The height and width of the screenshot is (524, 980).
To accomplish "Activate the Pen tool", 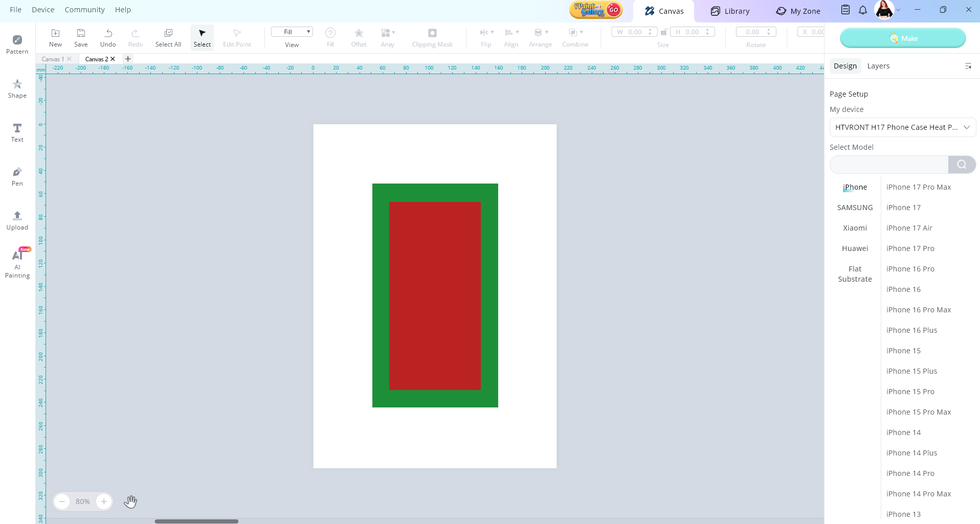I will (17, 176).
